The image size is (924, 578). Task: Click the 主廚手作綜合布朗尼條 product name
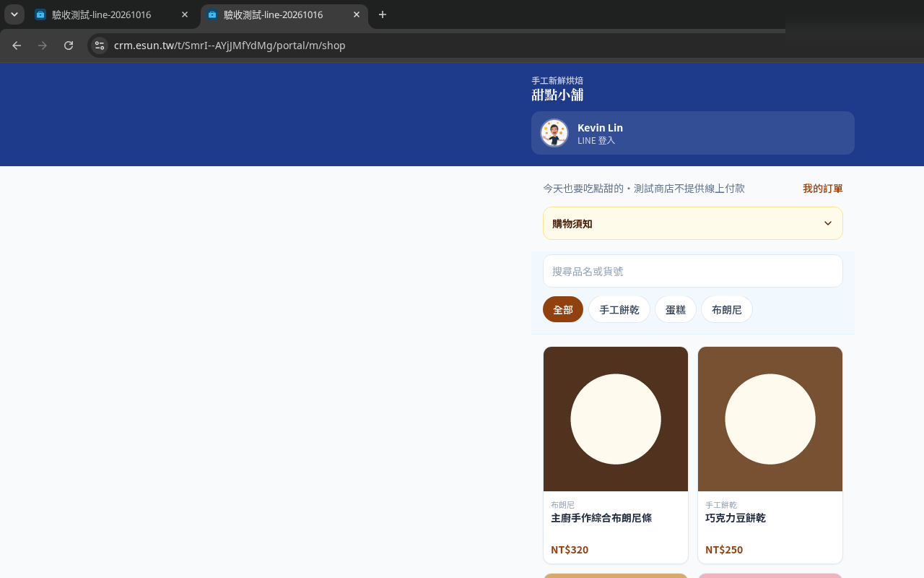coord(601,518)
